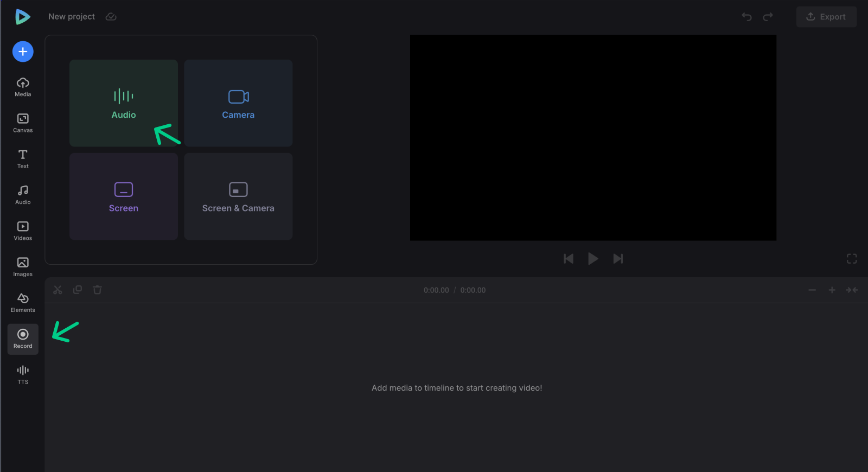Click the 'Add media to timeline' message

(457, 388)
